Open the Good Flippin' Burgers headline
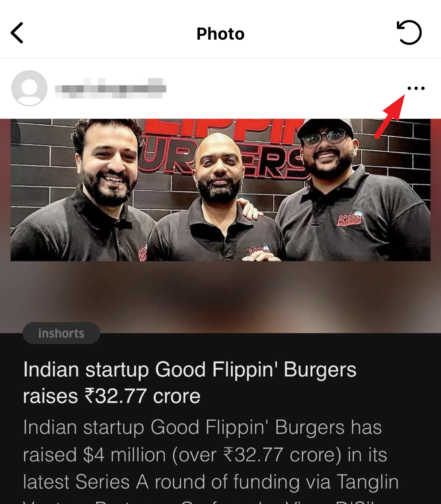This screenshot has height=504, width=441. click(x=190, y=383)
